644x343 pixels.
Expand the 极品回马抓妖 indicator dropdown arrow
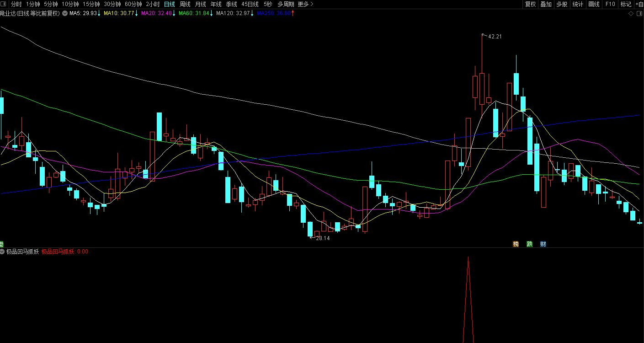3,252
